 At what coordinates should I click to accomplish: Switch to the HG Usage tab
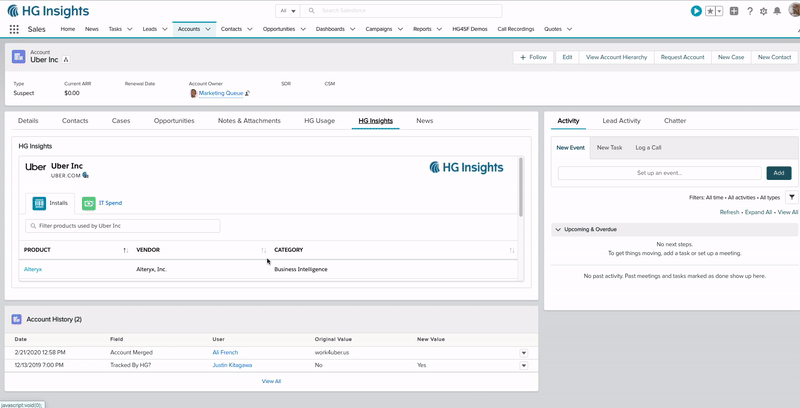319,121
